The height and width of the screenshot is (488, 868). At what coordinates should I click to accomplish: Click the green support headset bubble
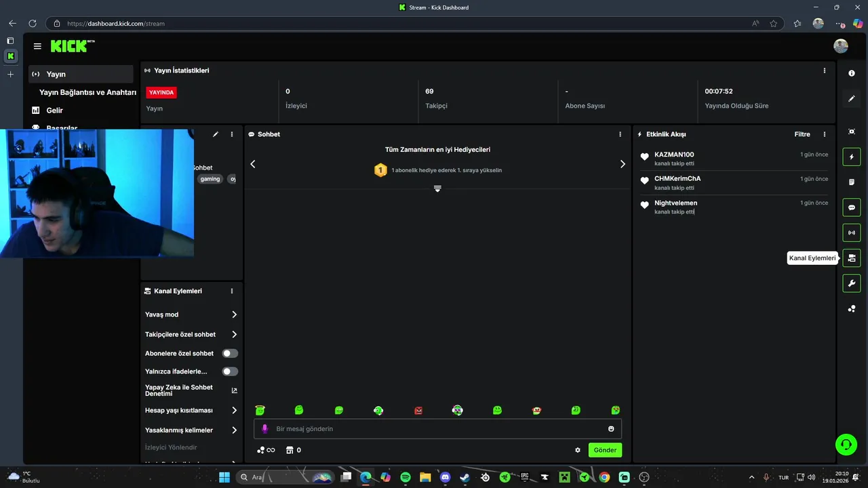coord(846,445)
